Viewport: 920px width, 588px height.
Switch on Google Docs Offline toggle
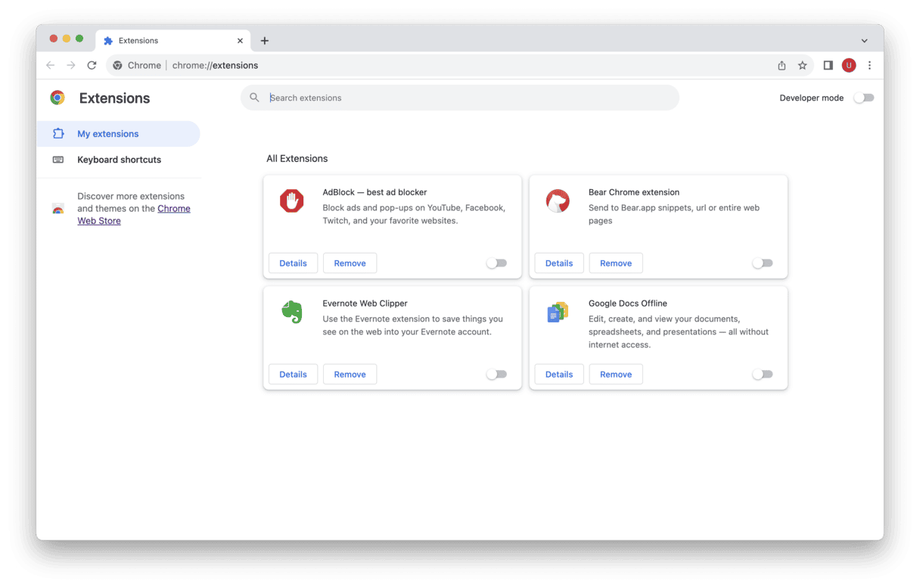pyautogui.click(x=762, y=375)
